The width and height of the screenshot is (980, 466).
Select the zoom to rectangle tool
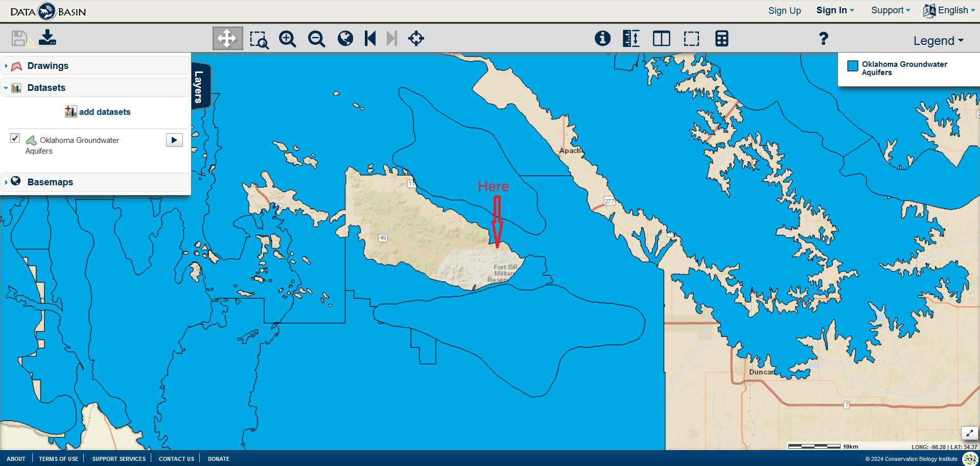tap(259, 39)
